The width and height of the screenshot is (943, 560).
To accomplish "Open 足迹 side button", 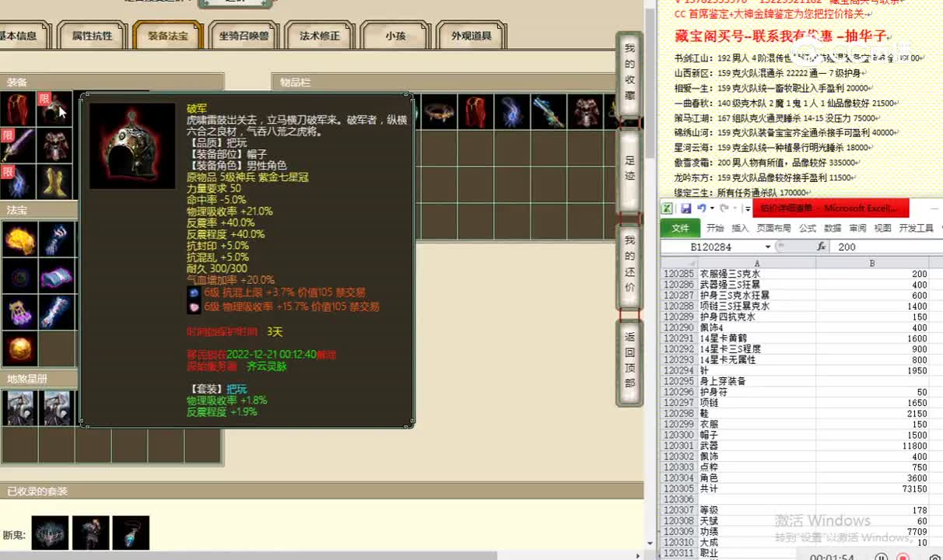I will point(629,170).
